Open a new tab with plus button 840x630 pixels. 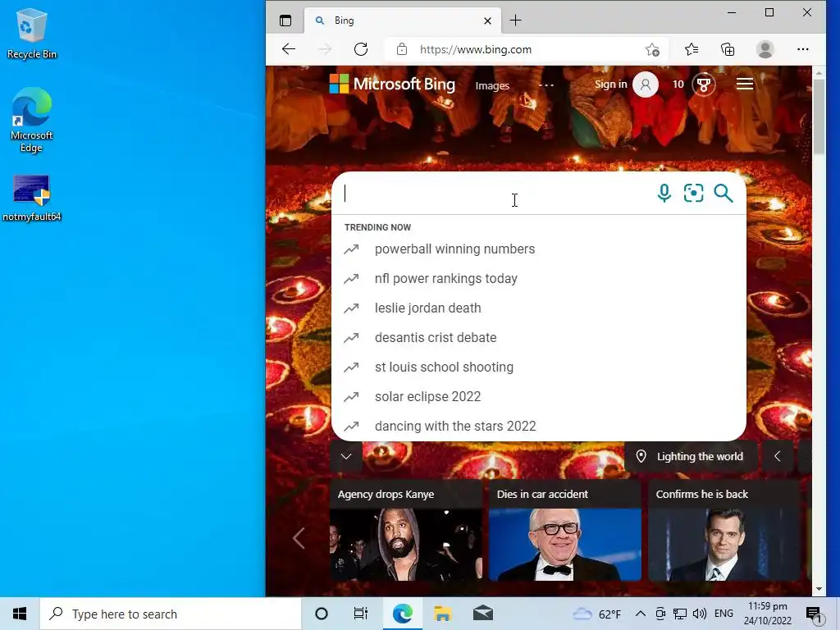[515, 21]
